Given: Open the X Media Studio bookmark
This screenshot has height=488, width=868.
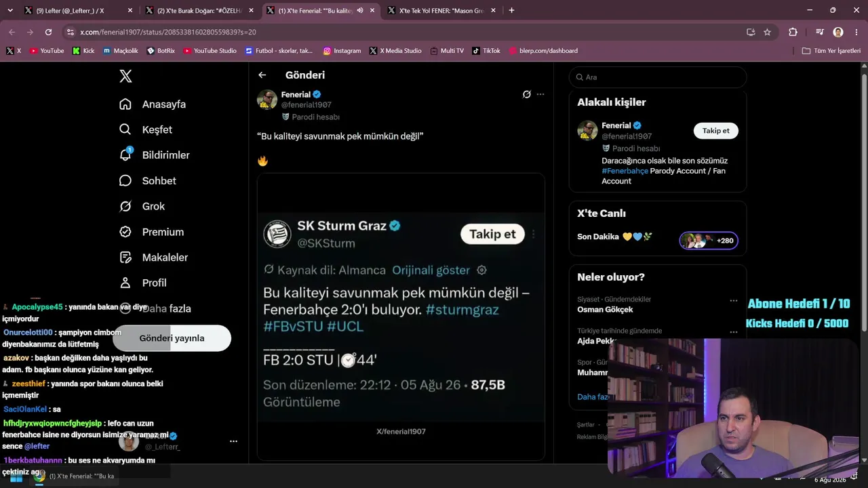Looking at the screenshot, I should pos(395,51).
